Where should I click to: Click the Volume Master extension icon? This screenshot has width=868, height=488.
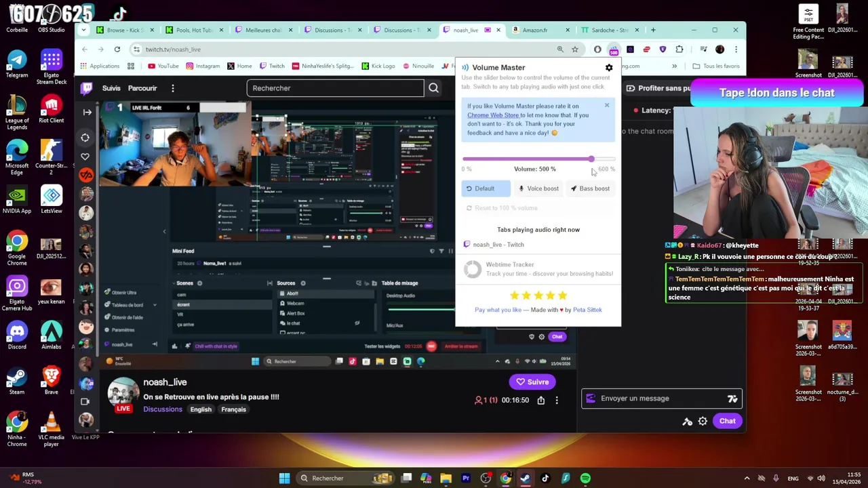click(614, 49)
